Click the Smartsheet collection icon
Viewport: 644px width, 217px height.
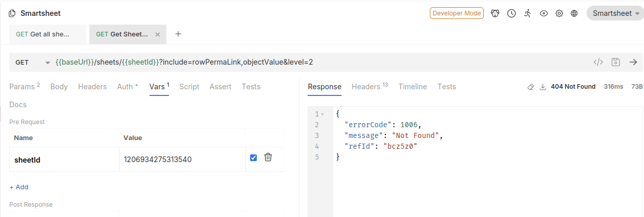[12, 13]
